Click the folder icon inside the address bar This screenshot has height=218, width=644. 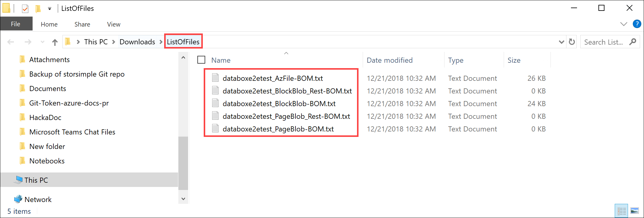pyautogui.click(x=68, y=42)
